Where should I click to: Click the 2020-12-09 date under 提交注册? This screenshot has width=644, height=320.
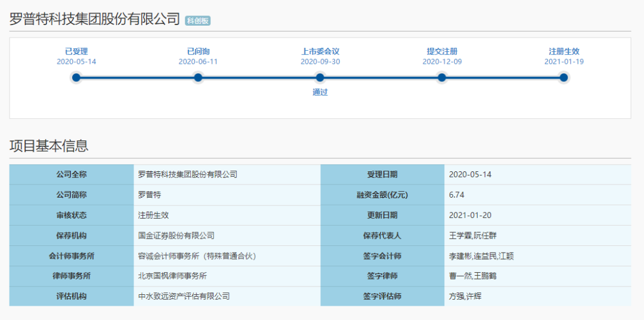(442, 61)
